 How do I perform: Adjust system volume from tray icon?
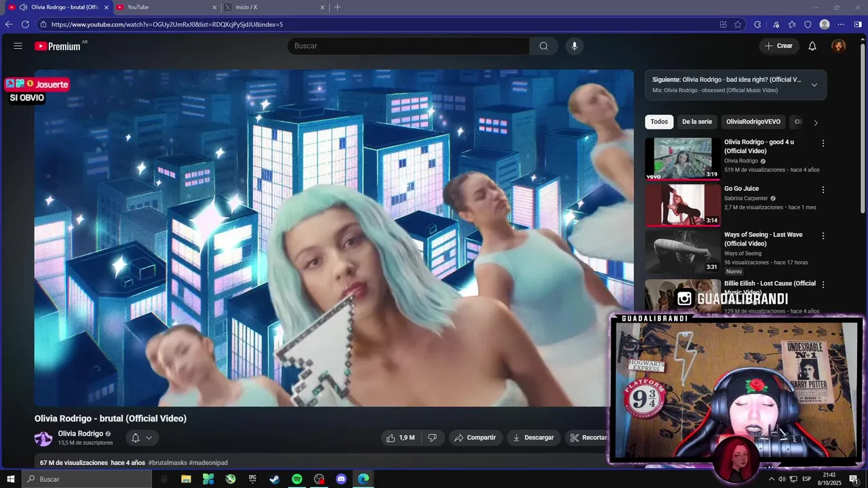782,479
